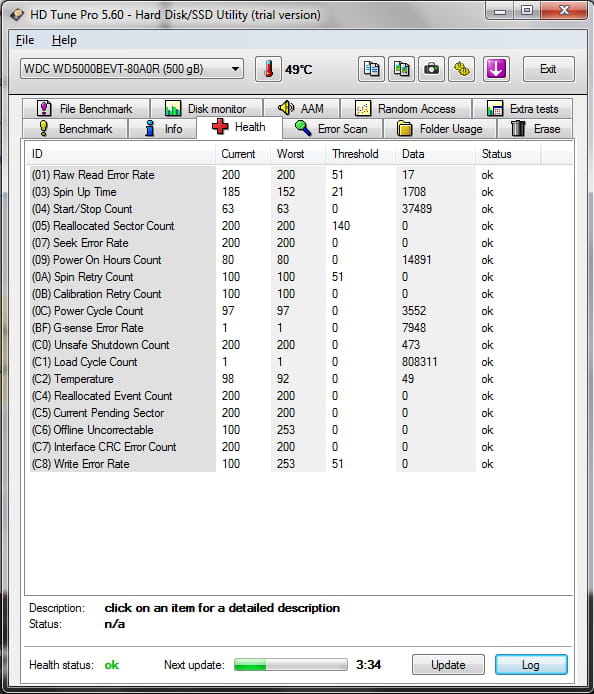Sort by the Current column header
This screenshot has height=694, width=594.
[243, 154]
